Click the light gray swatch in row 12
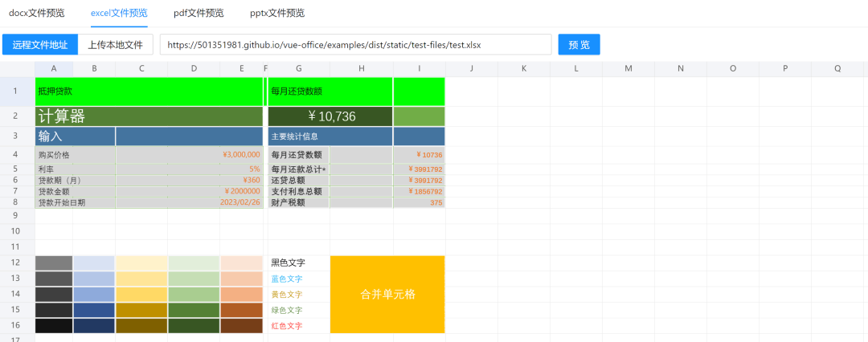 pos(54,263)
